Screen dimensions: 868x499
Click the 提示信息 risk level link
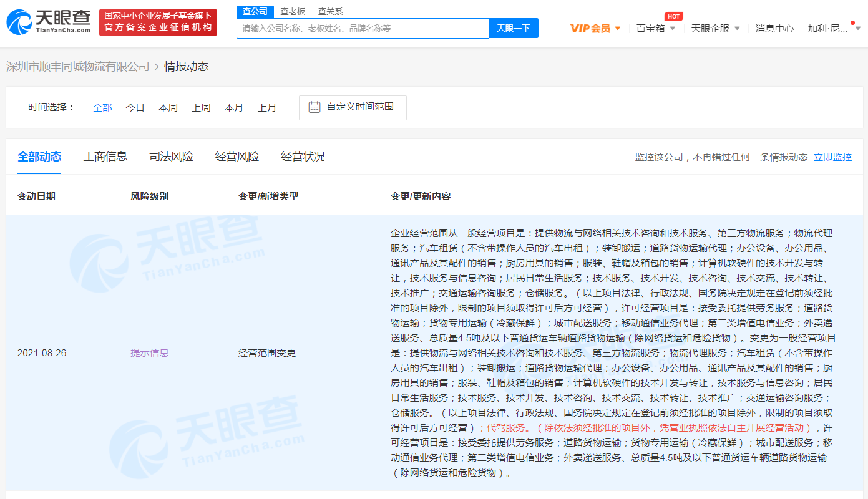pos(150,352)
